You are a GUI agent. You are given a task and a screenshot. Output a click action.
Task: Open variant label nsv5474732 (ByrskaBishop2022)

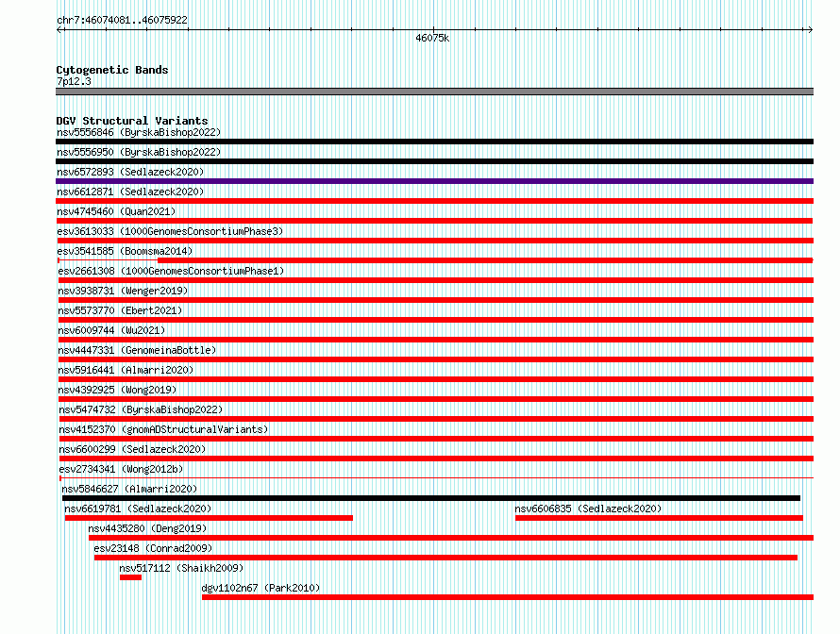141,409
